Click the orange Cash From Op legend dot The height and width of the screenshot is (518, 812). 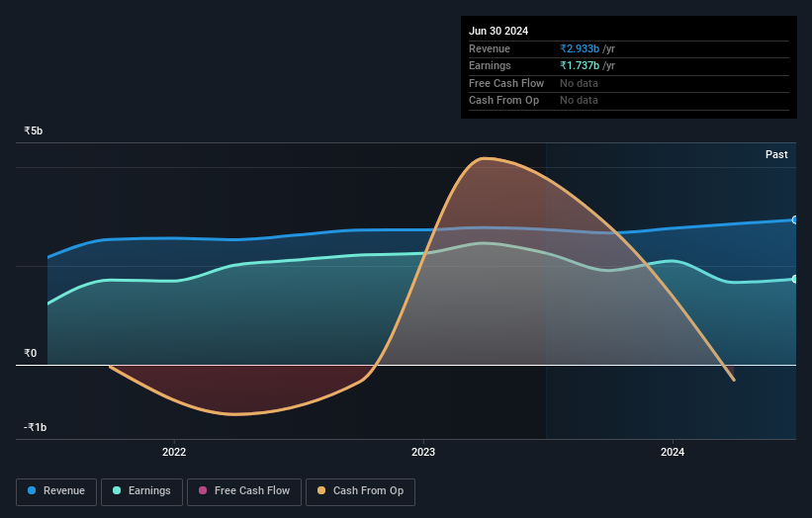click(321, 490)
